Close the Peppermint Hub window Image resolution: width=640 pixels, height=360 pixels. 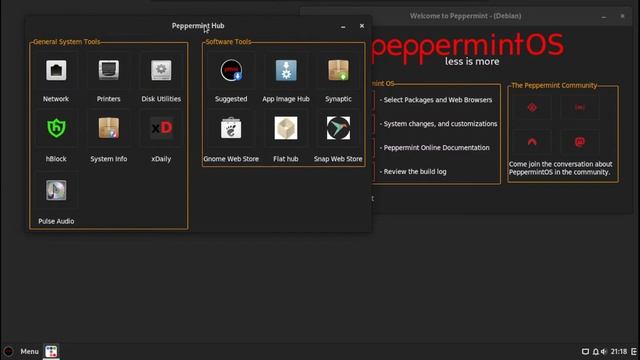pos(362,26)
